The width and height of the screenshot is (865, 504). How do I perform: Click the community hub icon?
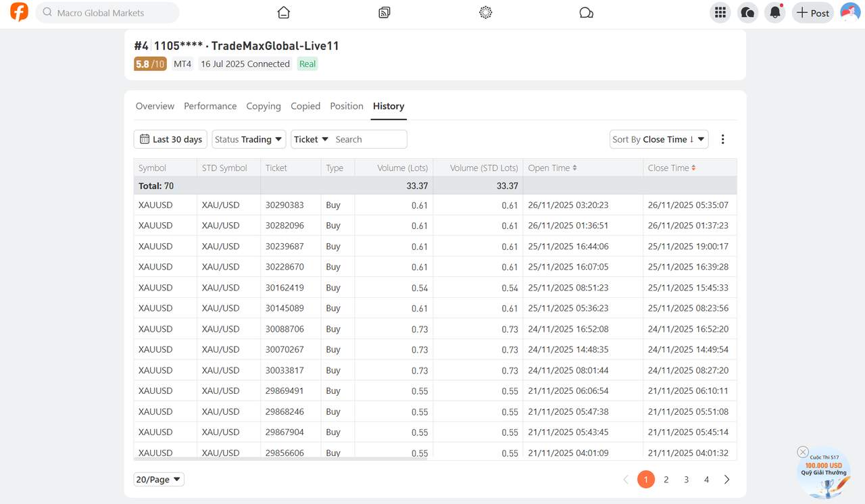485,11
